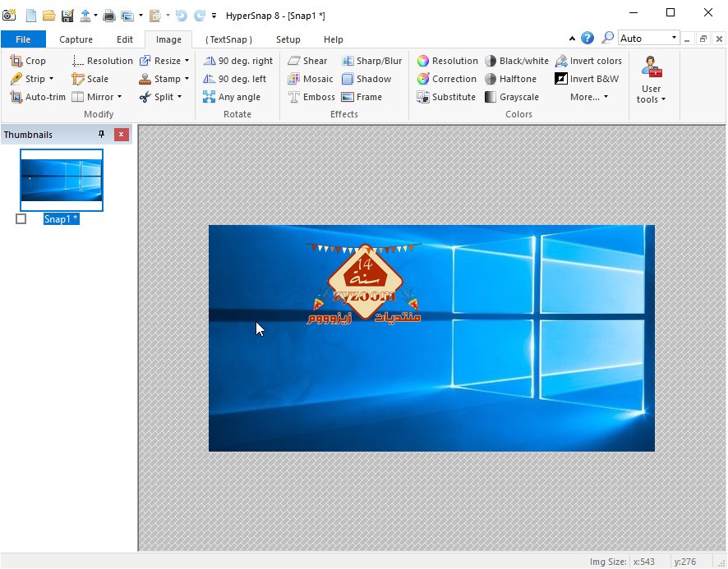The height and width of the screenshot is (569, 728).
Task: Click the y:276 status bar value
Action: click(x=684, y=562)
